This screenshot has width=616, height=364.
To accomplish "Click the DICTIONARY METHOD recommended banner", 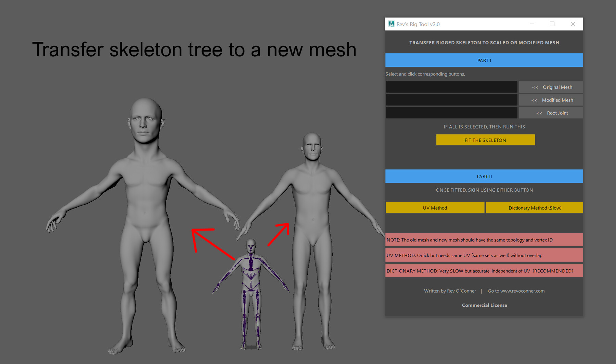I will (484, 270).
